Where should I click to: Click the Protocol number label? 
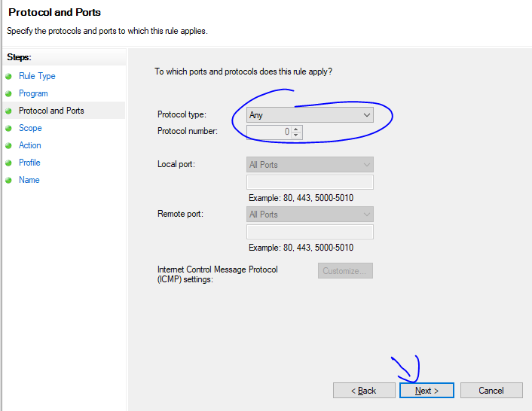click(x=188, y=131)
